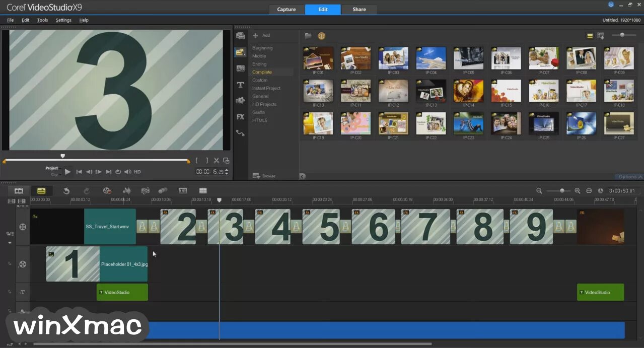Image resolution: width=644 pixels, height=348 pixels.
Task: Open the Sound Mixer
Action: pyautogui.click(x=127, y=191)
